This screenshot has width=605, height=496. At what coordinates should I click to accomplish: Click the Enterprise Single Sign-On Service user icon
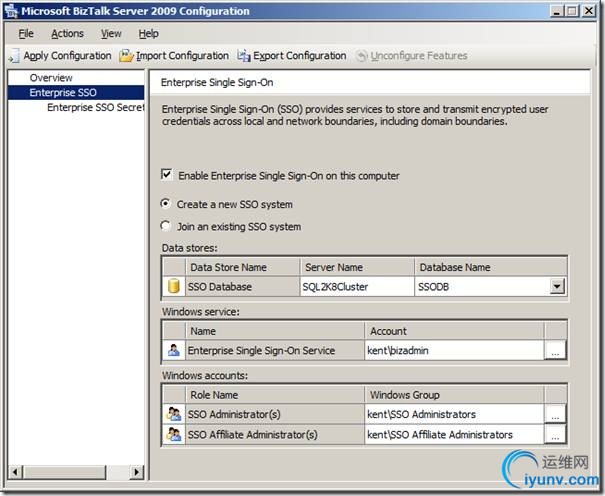pos(174,350)
